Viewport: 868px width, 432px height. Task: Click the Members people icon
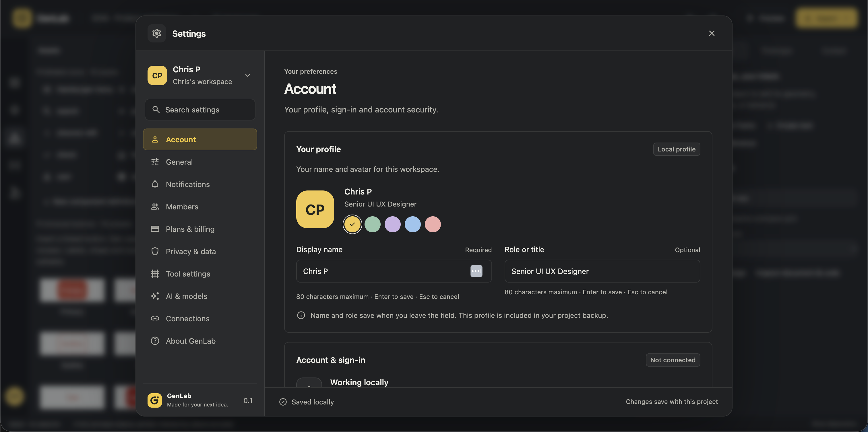coord(155,207)
